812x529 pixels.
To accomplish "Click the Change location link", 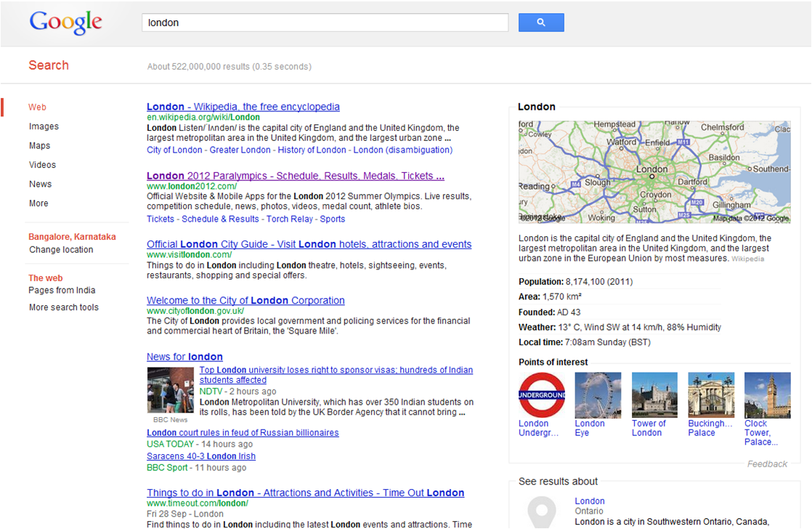I will tap(61, 250).
